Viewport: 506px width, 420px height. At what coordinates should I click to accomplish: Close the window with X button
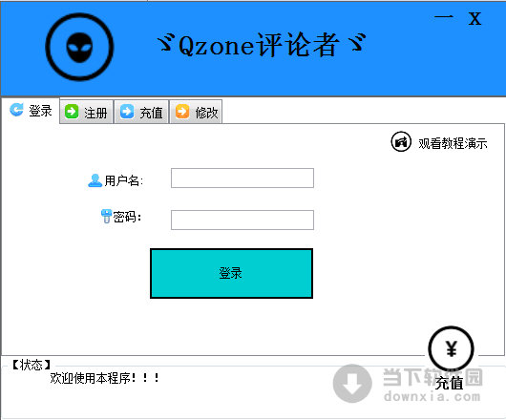click(474, 19)
